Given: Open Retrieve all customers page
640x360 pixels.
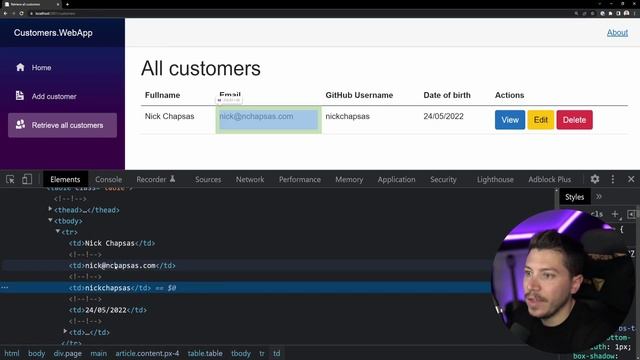Looking at the screenshot, I should pyautogui.click(x=62, y=125).
